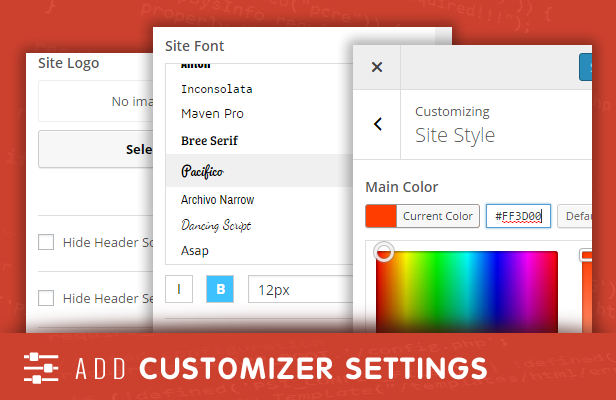Toggle the italic I font style button
The height and width of the screenshot is (400, 616).
179,289
